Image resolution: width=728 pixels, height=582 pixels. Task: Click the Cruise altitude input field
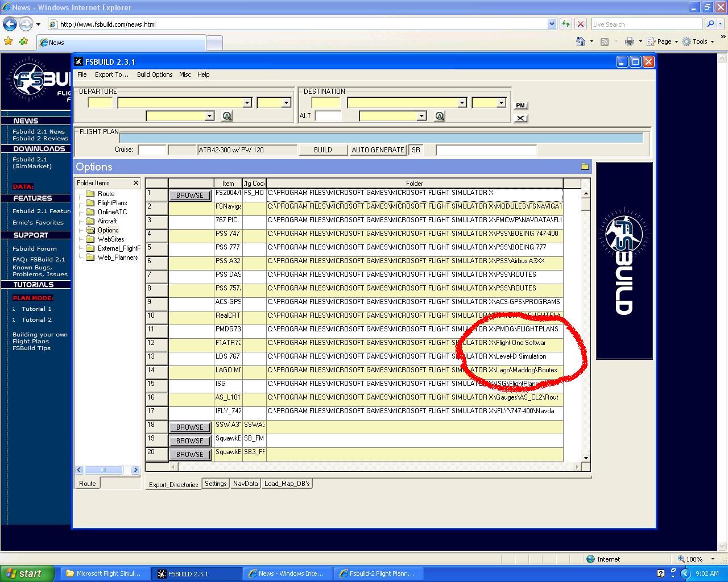click(x=152, y=150)
